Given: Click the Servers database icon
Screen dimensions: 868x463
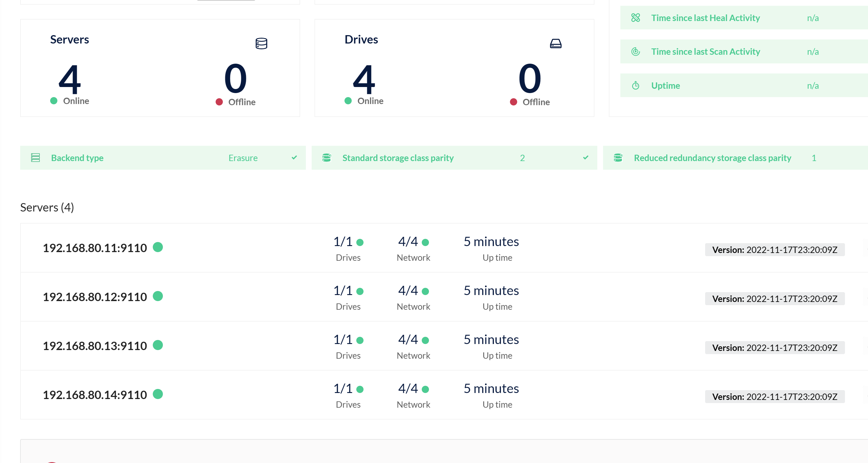Looking at the screenshot, I should point(261,44).
